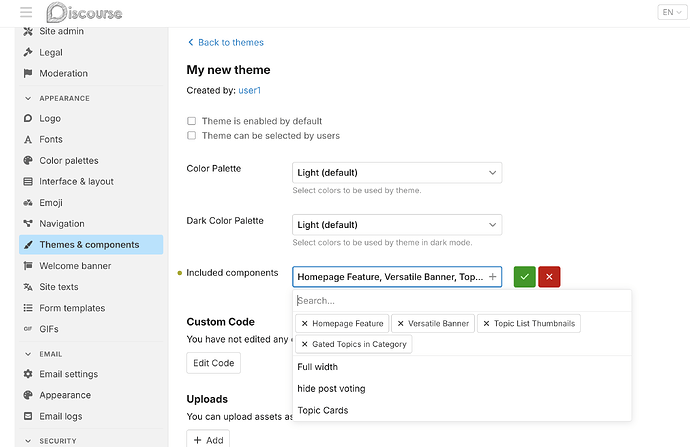The height and width of the screenshot is (447, 690).
Task: Open Welcome banner settings
Action: coord(91,266)
